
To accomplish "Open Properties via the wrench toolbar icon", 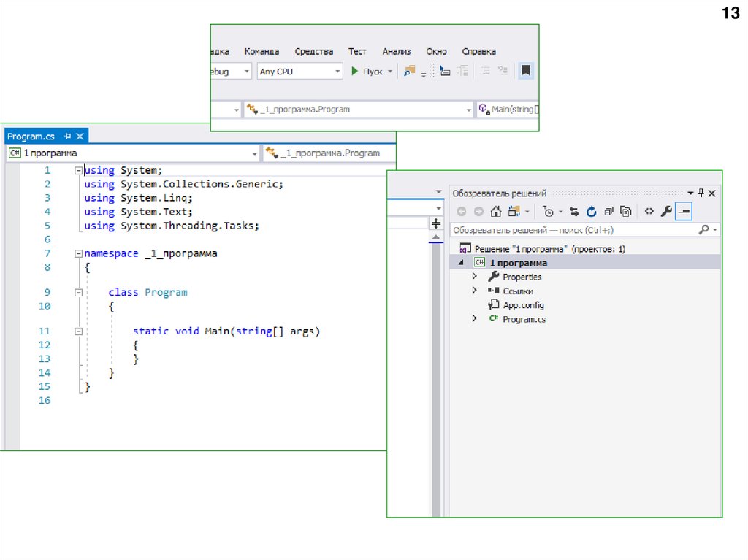I will pos(665,212).
